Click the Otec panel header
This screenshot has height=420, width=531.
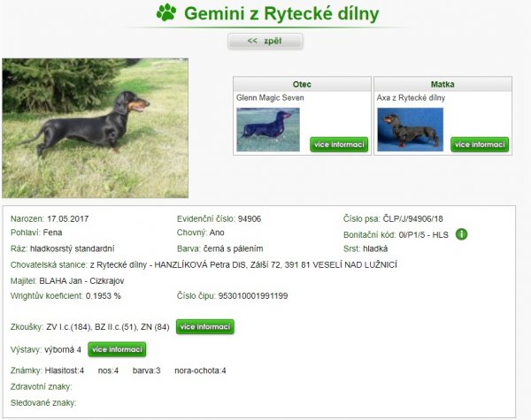[302, 84]
